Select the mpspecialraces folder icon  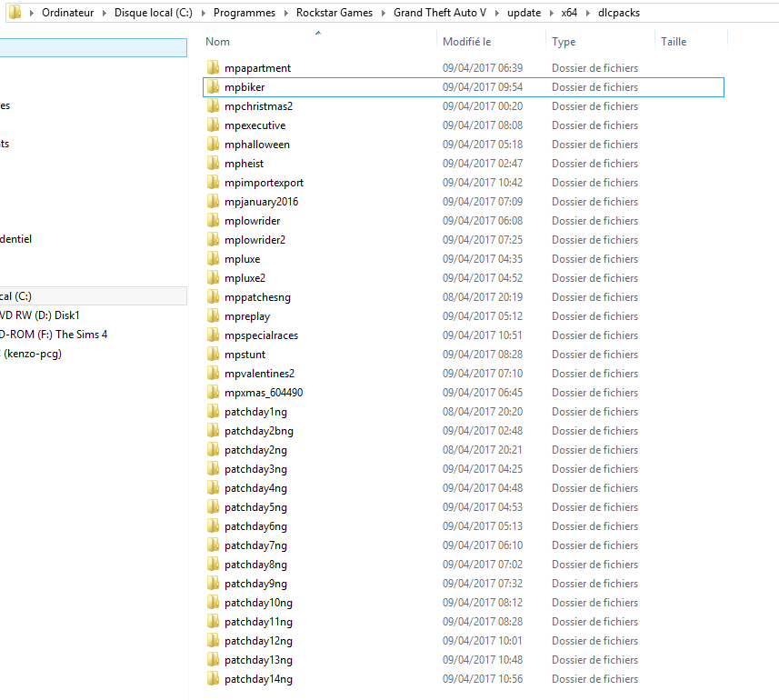click(x=213, y=335)
